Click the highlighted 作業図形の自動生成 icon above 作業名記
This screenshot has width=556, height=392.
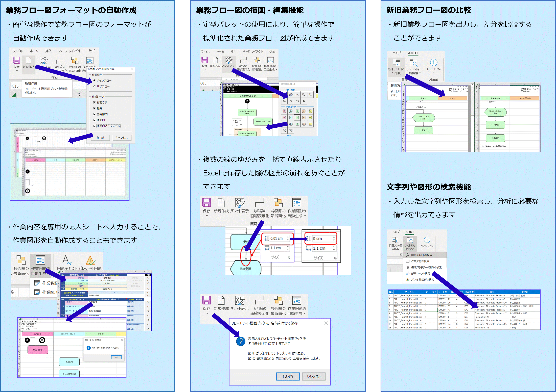pos(40,260)
